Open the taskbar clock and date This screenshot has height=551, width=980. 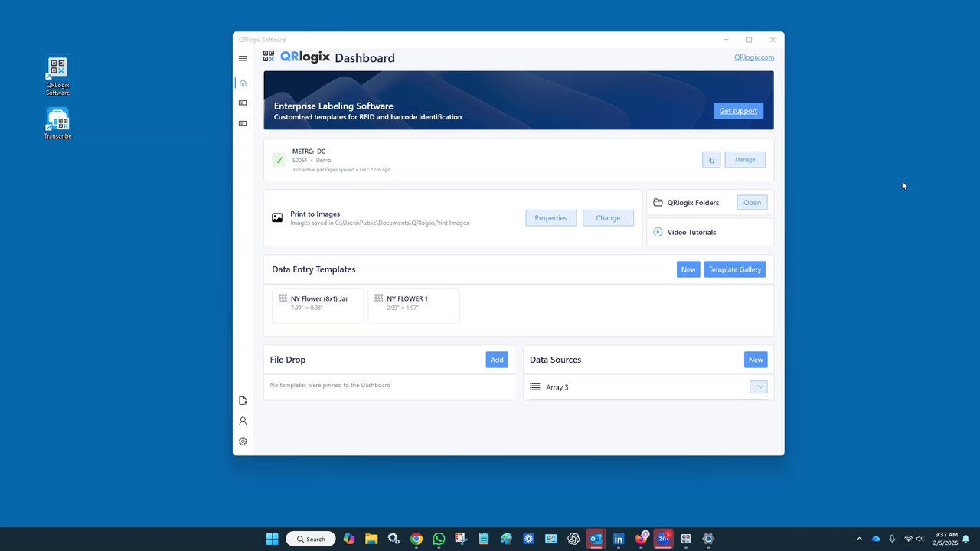(x=946, y=539)
